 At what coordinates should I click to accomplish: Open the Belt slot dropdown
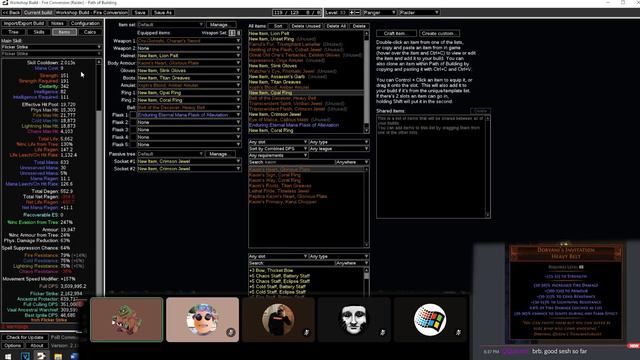tap(189, 107)
